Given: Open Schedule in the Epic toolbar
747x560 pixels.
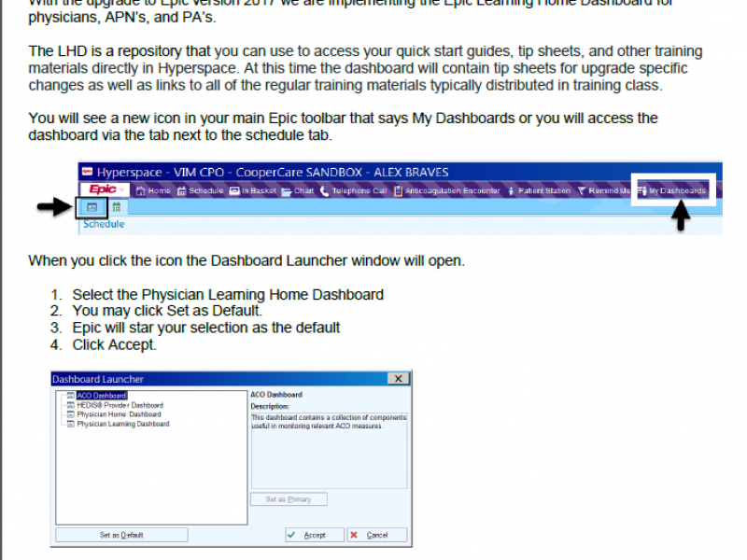Looking at the screenshot, I should tap(201, 190).
